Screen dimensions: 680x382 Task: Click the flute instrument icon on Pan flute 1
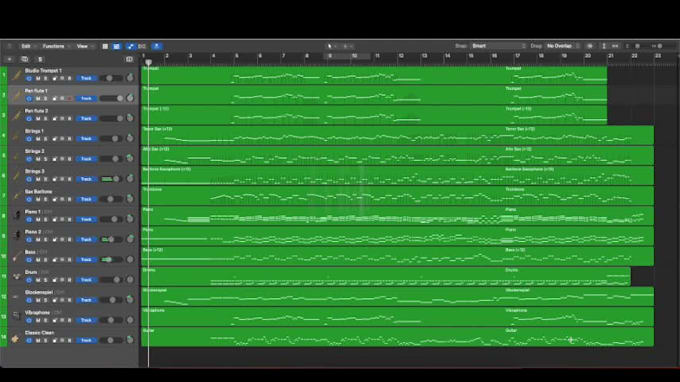pyautogui.click(x=16, y=95)
